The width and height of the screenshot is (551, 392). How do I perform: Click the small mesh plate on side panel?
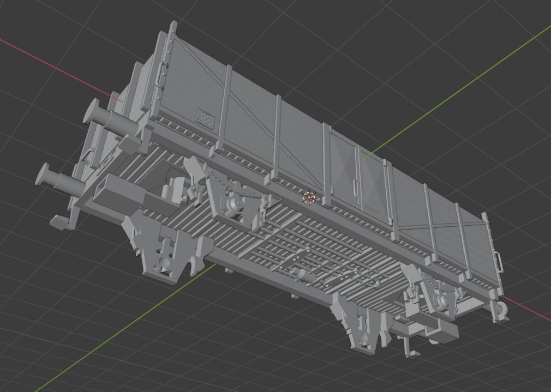click(206, 118)
